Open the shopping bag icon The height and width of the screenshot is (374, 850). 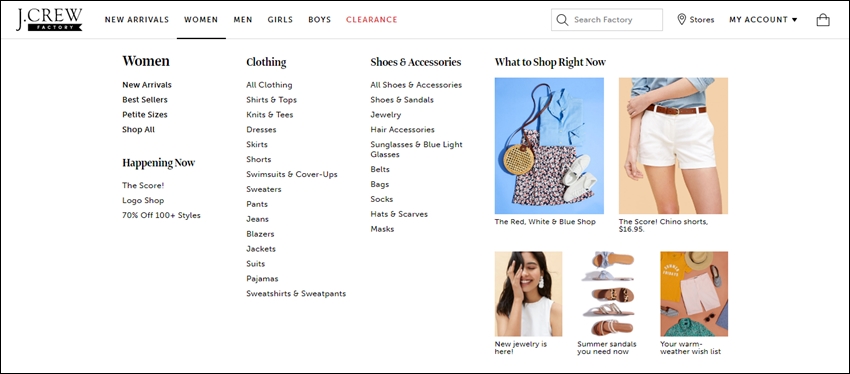pyautogui.click(x=823, y=20)
